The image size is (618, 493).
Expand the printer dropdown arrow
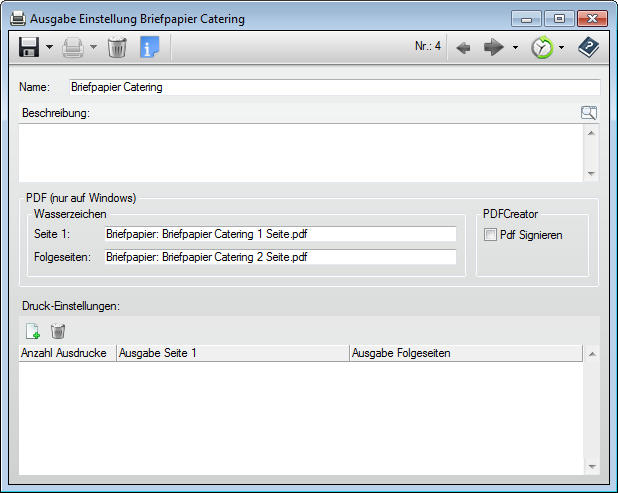(93, 47)
